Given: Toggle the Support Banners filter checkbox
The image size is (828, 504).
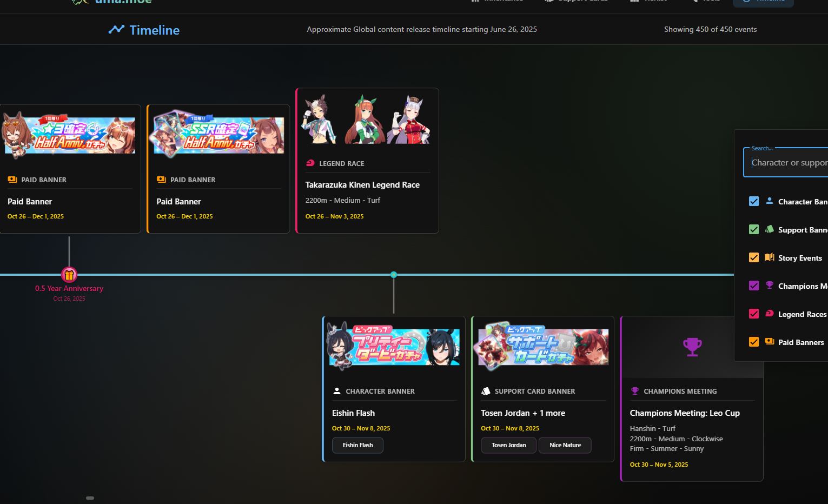Looking at the screenshot, I should click(x=754, y=229).
